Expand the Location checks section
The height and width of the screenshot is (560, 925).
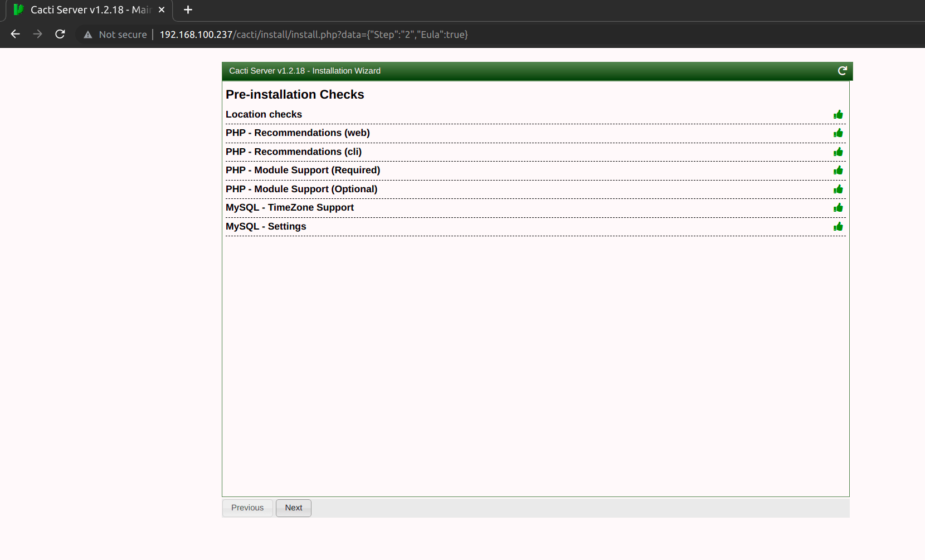click(264, 114)
